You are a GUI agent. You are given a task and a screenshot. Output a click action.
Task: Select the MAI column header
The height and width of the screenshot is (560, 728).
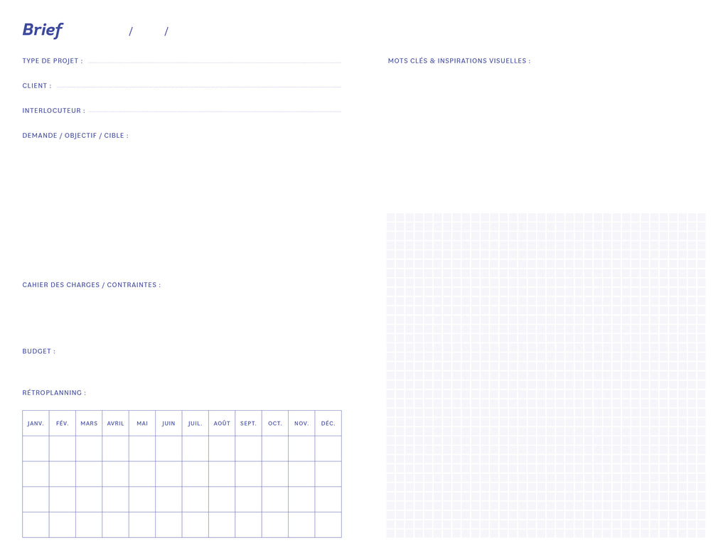pyautogui.click(x=142, y=424)
